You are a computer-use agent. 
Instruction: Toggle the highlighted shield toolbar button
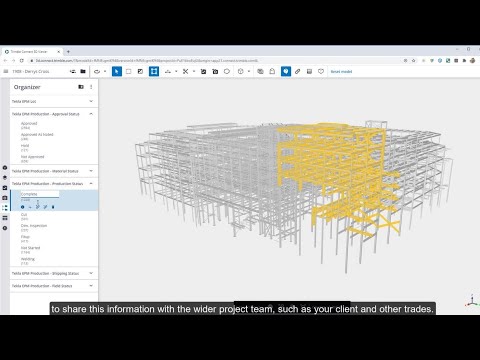286,71
